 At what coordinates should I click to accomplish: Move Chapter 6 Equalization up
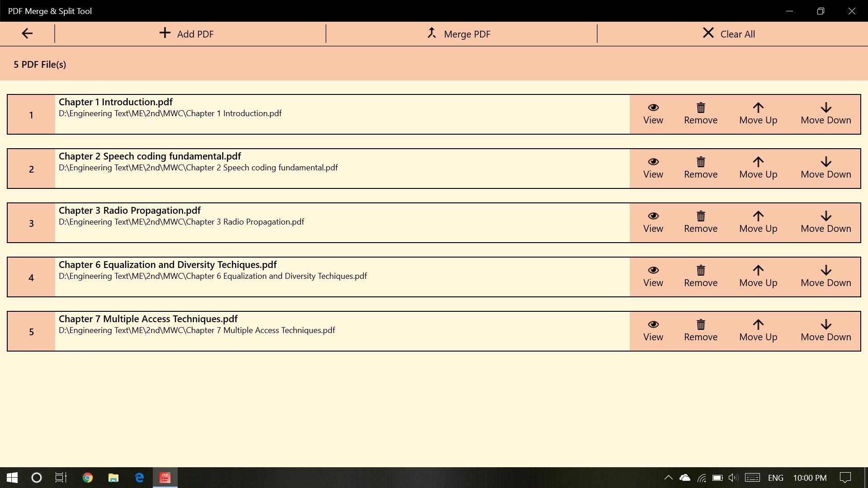point(758,277)
